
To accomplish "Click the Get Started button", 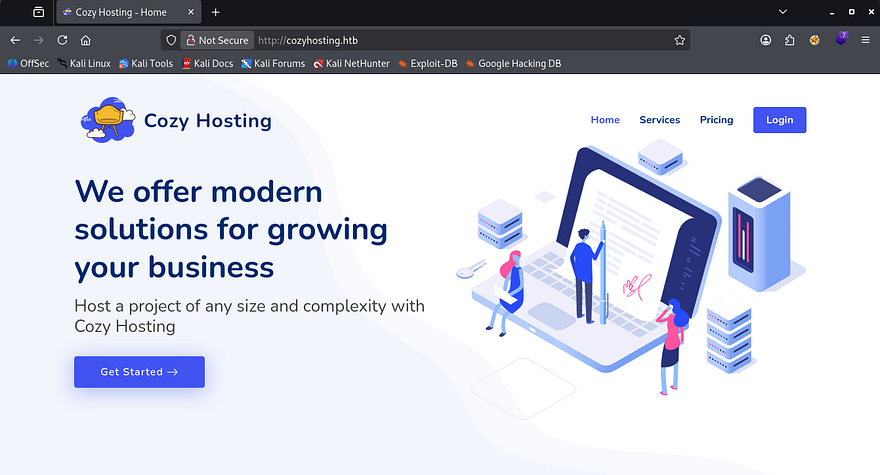I will tap(139, 372).
